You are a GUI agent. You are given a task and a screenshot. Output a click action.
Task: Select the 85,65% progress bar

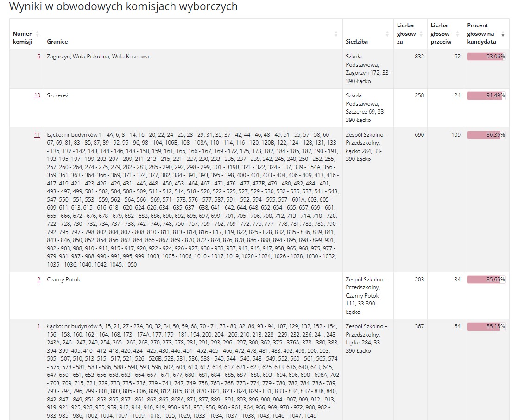click(x=486, y=280)
